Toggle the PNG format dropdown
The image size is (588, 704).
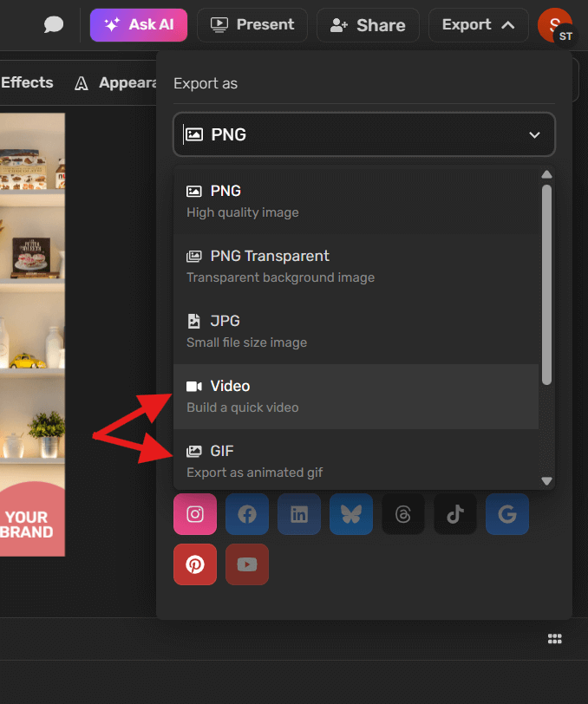pyautogui.click(x=364, y=134)
